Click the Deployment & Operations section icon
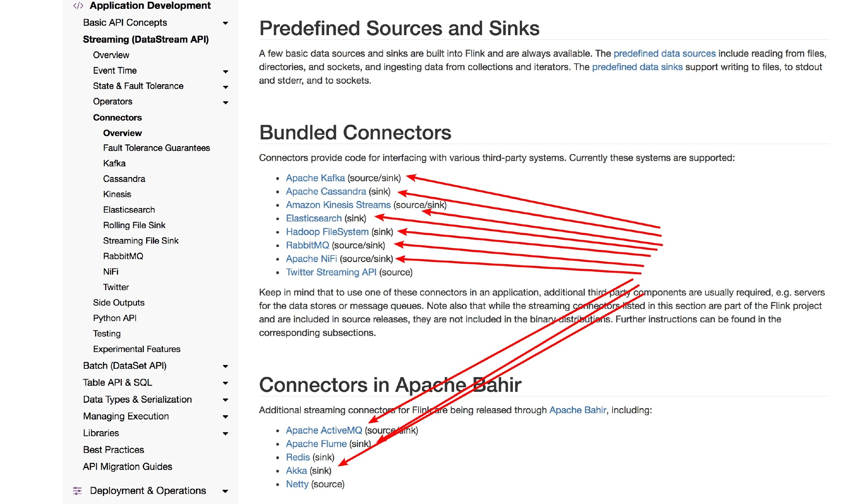This screenshot has height=504, width=858. tap(78, 491)
